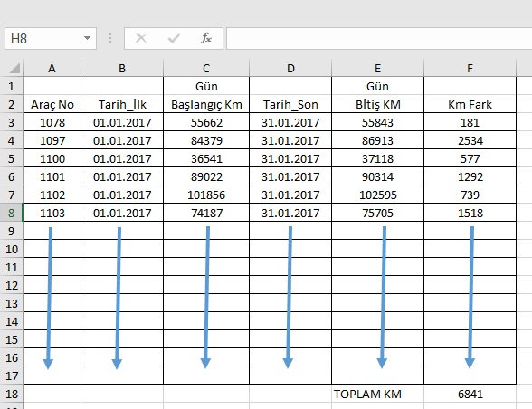Screen dimensions: 532x409
Task: Click the cell with value 101856
Action: [206, 195]
